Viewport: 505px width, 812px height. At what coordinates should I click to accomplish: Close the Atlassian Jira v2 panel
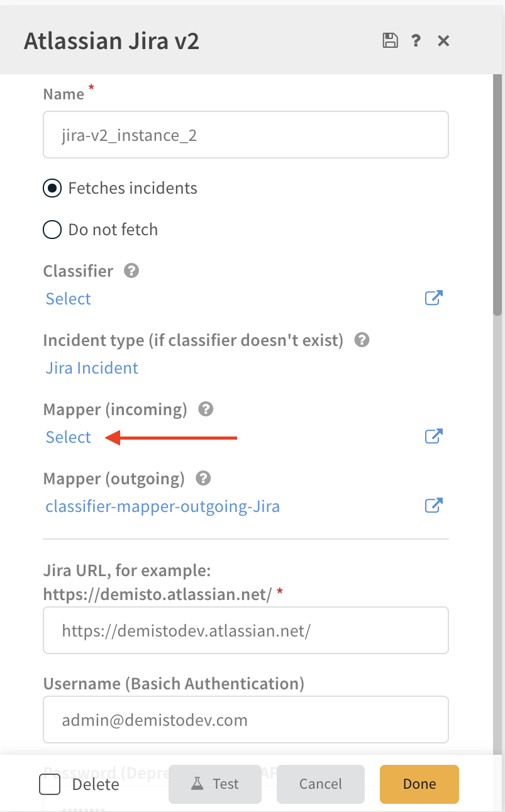point(443,41)
